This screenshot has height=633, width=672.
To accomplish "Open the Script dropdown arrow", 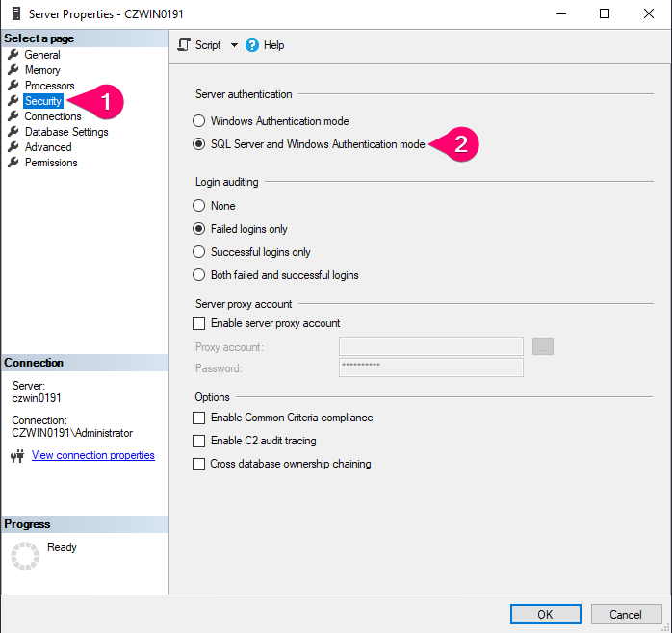I will (234, 45).
